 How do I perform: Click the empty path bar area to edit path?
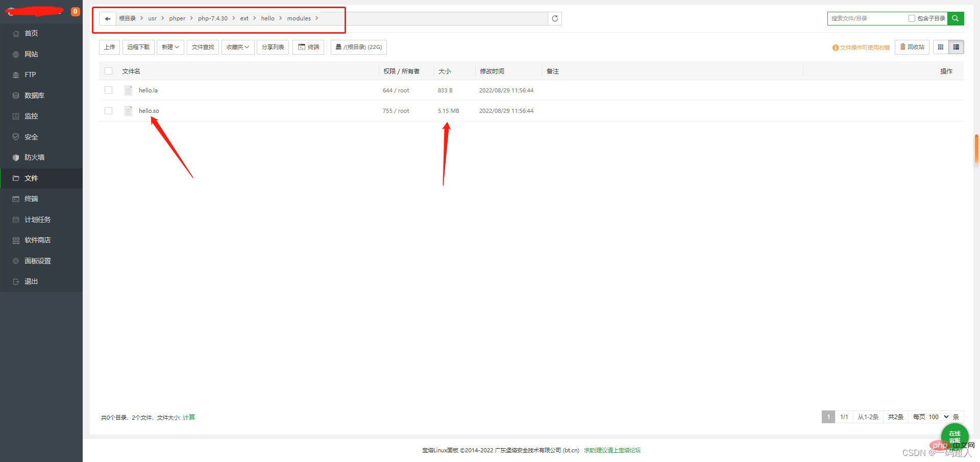(434, 19)
